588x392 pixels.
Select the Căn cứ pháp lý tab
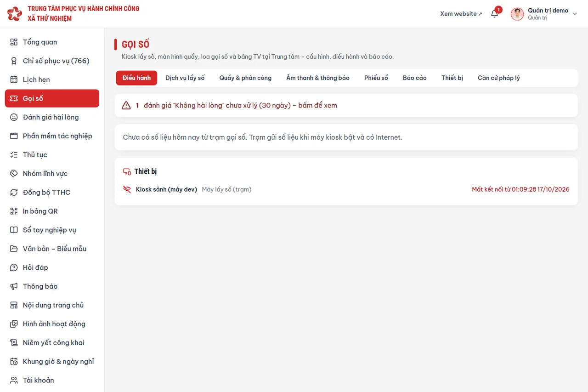pyautogui.click(x=499, y=78)
